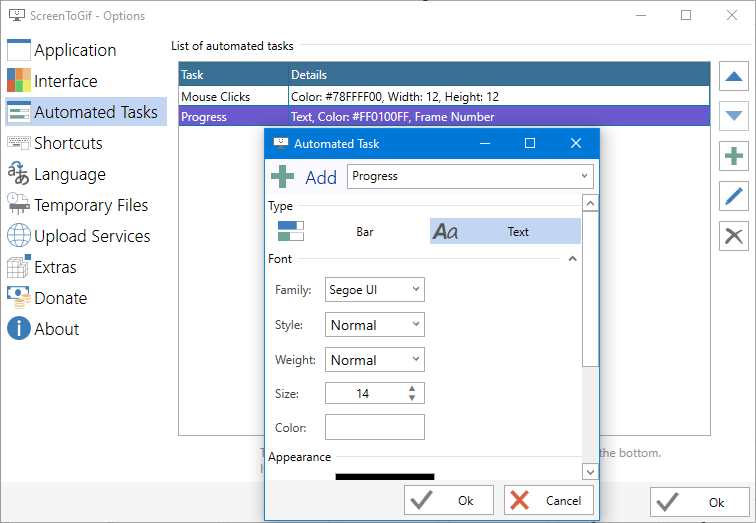Click the colorful Interface sidebar icon
This screenshot has width=756, height=523.
[19, 80]
